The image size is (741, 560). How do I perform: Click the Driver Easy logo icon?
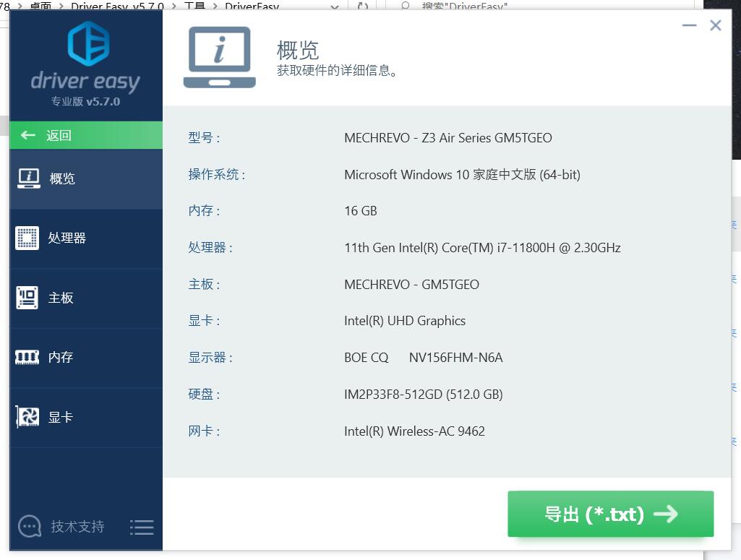(x=88, y=43)
